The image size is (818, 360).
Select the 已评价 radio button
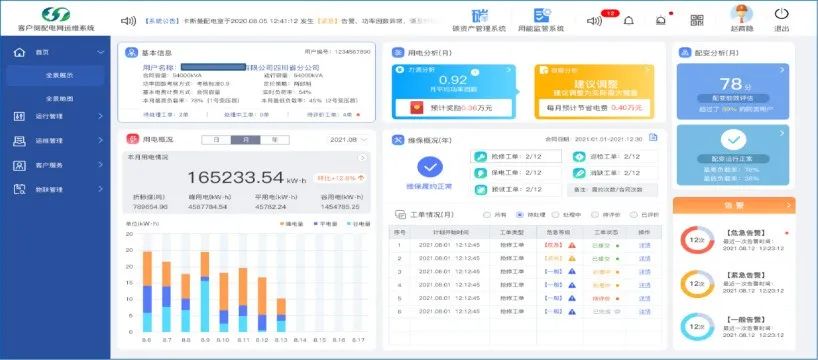click(633, 214)
